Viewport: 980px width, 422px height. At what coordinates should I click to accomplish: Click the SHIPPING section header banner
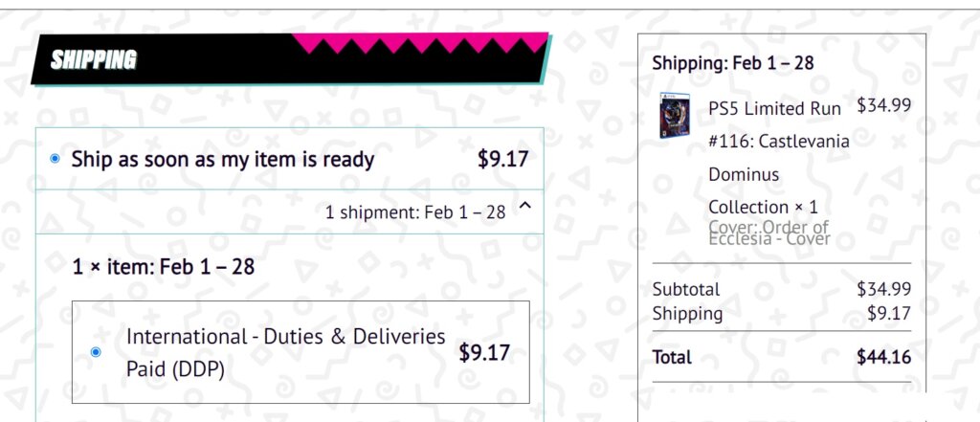(x=291, y=58)
